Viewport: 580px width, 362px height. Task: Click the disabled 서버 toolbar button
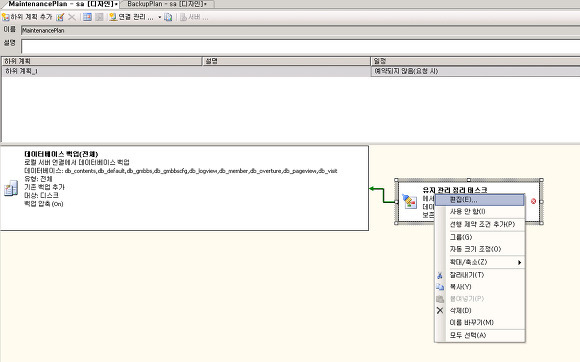(x=193, y=17)
